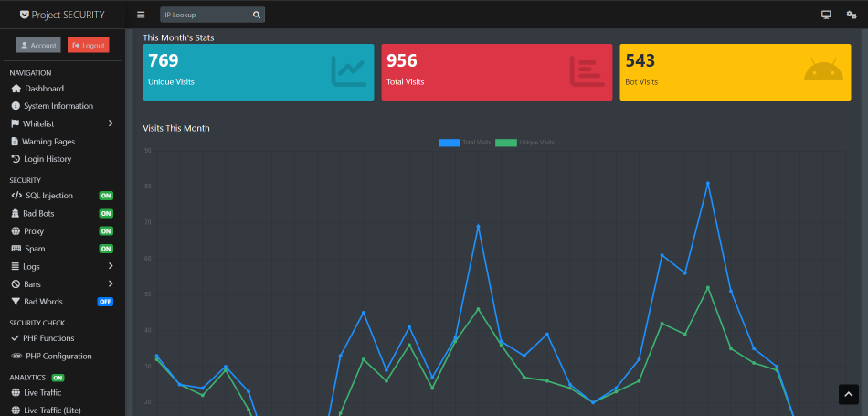Click the SECURITY CHECK section label
Viewport: 868px width, 416px height.
[x=37, y=323]
